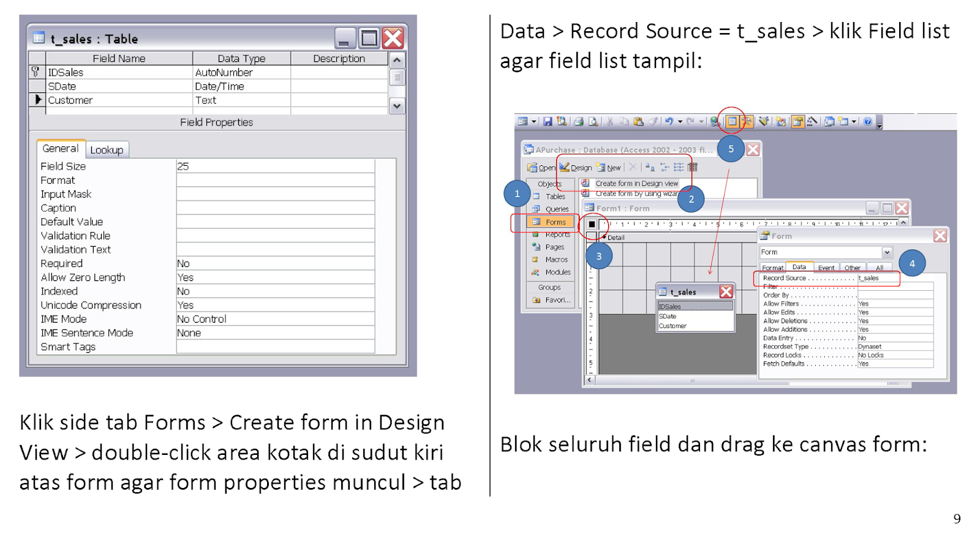Select IDSales in the t_sales field list

(696, 306)
